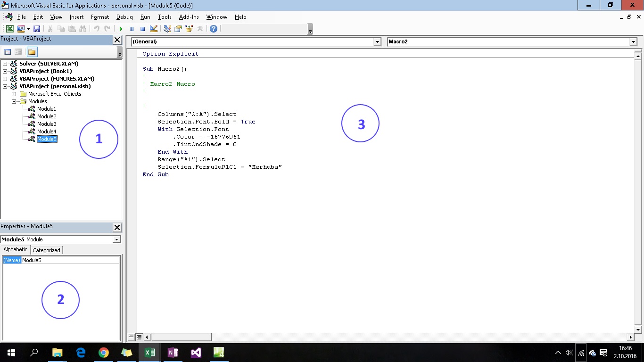
Task: Expand the Microsoft Excel Objects folder
Action: click(x=14, y=94)
